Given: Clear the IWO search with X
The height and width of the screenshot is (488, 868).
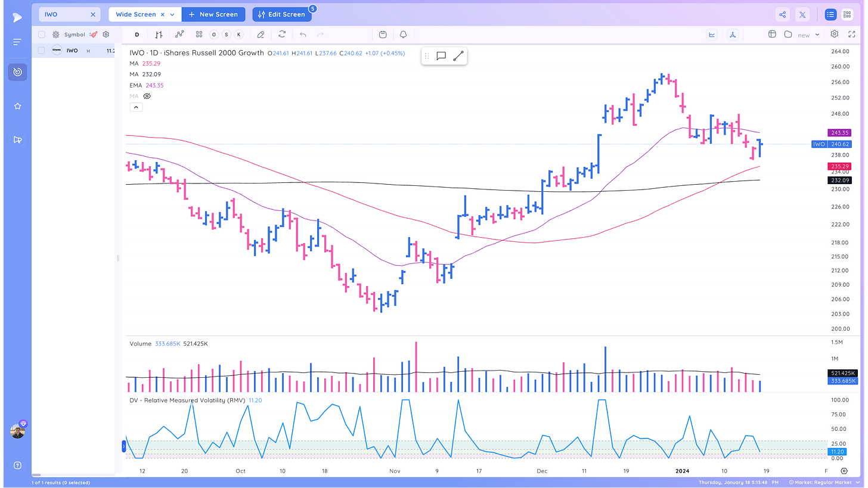Looking at the screenshot, I should coord(93,14).
